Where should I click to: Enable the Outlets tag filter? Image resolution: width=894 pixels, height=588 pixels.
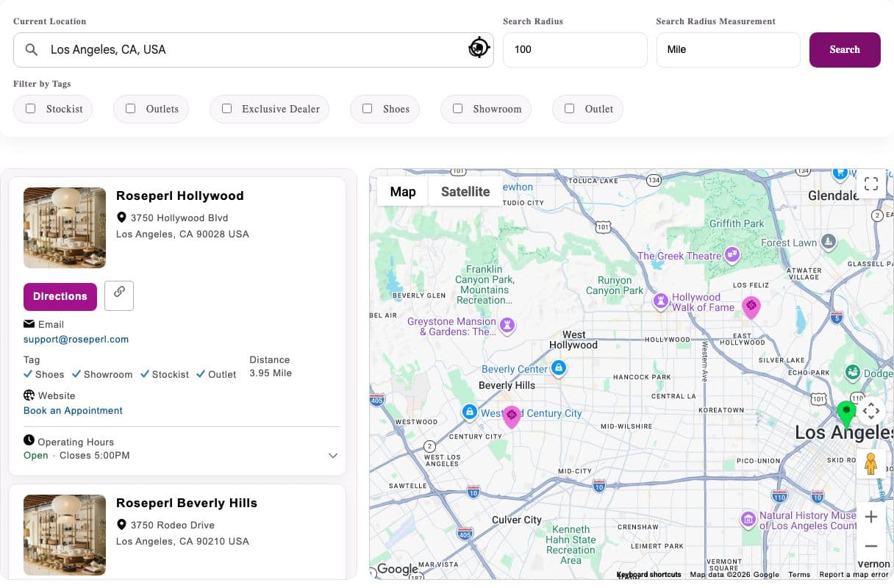(x=131, y=109)
